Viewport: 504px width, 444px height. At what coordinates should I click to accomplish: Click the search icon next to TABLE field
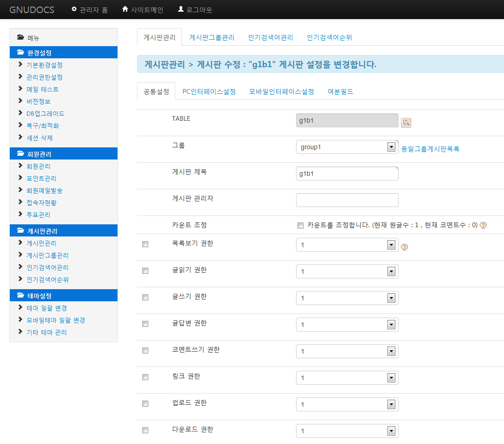[406, 123]
